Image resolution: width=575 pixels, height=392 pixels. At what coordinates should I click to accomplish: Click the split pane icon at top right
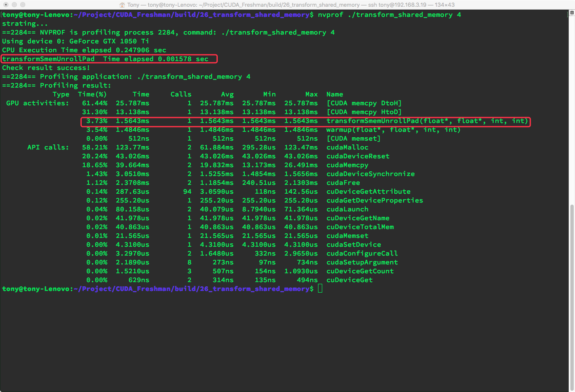[572, 13]
